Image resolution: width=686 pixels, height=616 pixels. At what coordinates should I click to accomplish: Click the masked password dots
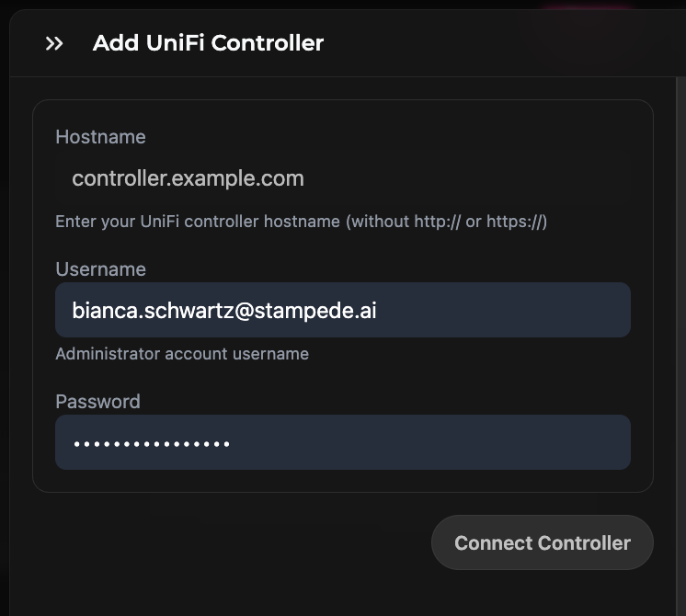point(152,444)
